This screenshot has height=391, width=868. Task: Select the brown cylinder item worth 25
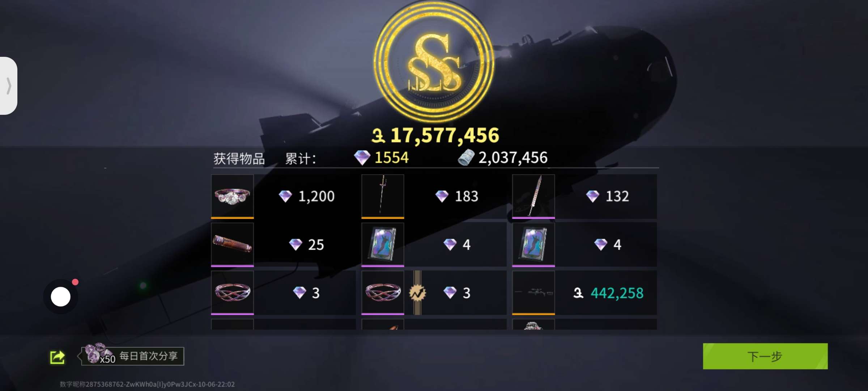pyautogui.click(x=233, y=244)
